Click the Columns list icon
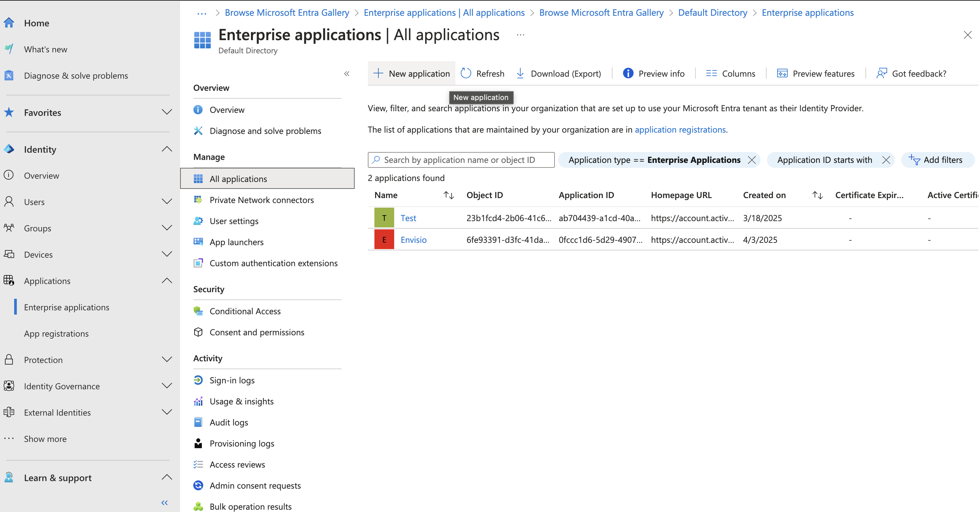The height and width of the screenshot is (512, 980). pos(711,73)
